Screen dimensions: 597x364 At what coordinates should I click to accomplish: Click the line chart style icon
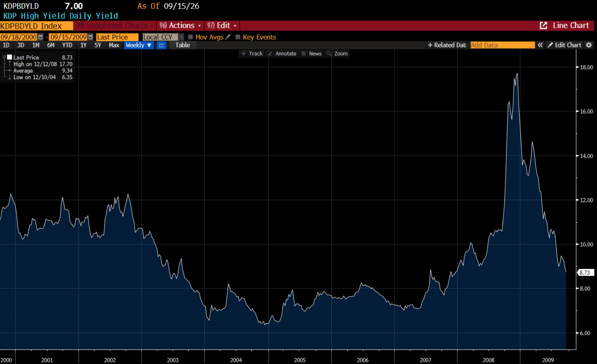click(x=161, y=45)
